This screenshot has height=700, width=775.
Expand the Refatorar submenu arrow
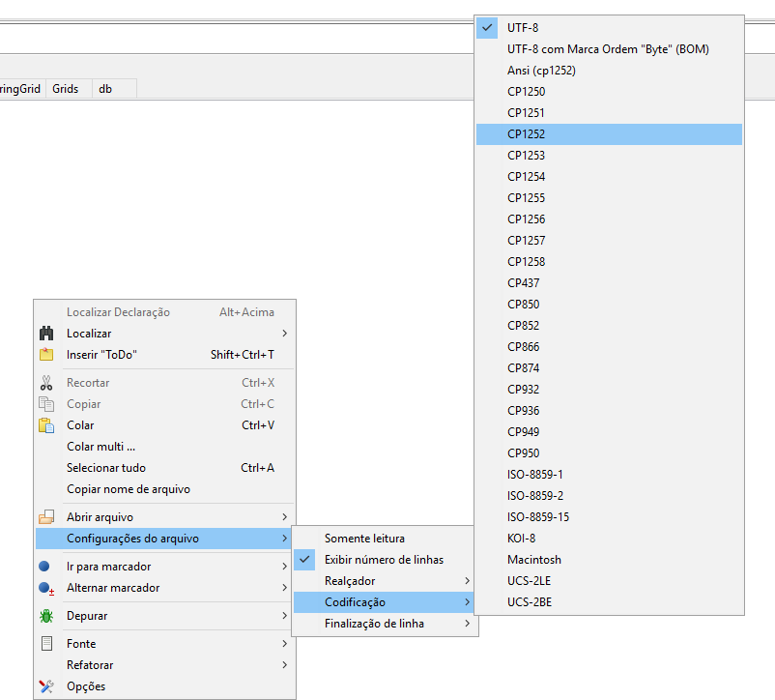point(285,665)
